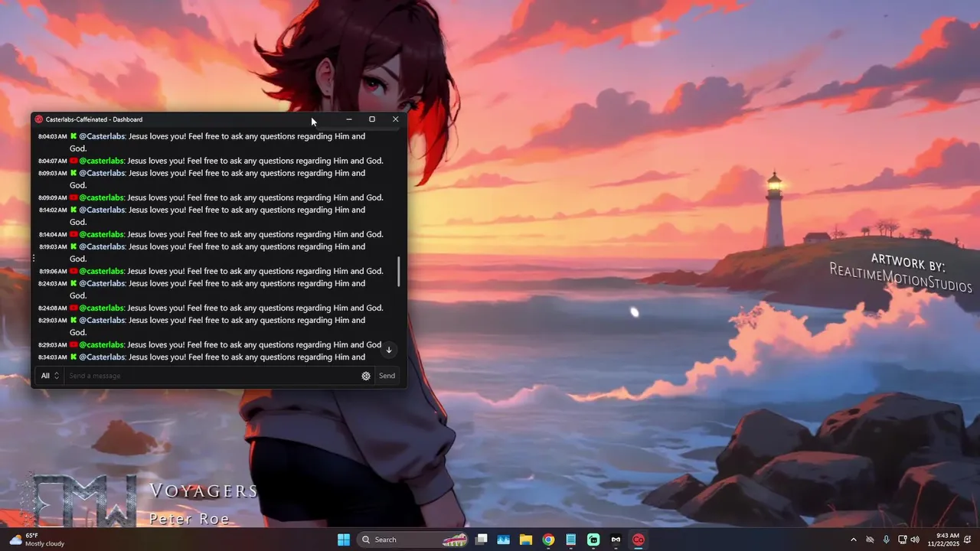This screenshot has height=551, width=980.
Task: Click the 8:14:04 AM Jesus loves you message
Action: (256, 234)
